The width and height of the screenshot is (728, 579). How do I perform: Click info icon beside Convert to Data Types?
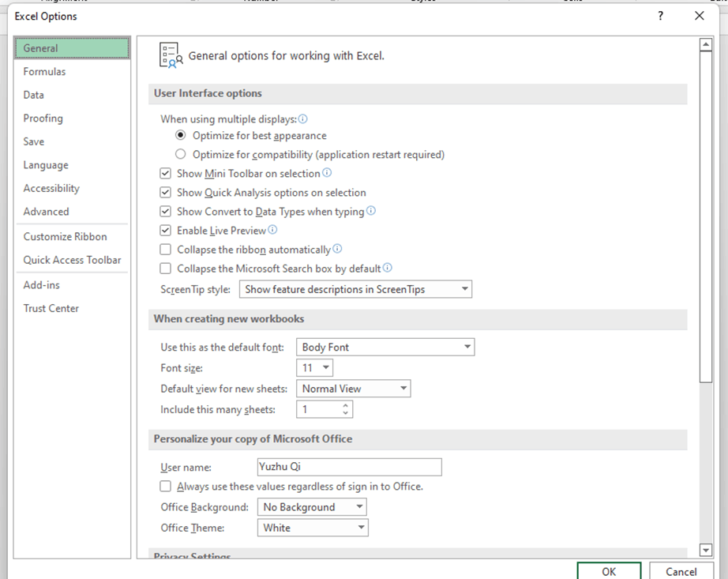pyautogui.click(x=370, y=211)
